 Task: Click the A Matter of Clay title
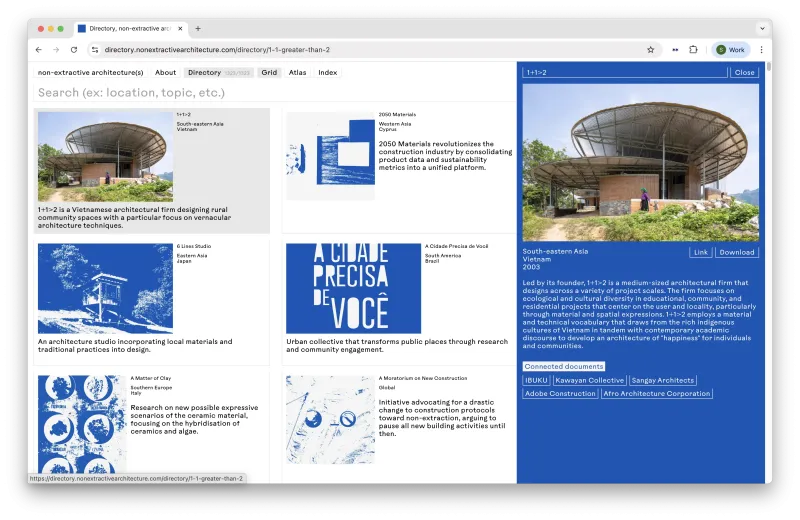(151, 378)
